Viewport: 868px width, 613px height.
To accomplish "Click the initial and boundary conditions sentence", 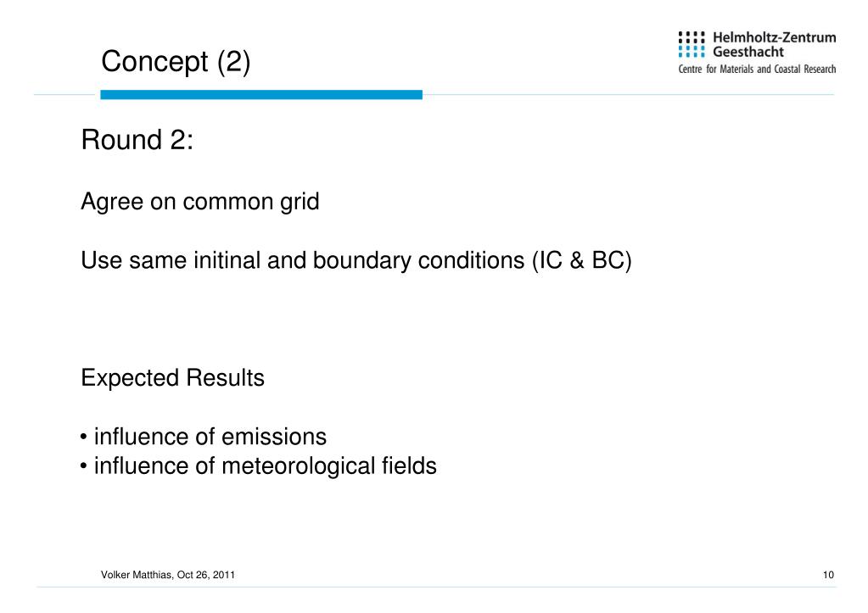I will (x=356, y=260).
